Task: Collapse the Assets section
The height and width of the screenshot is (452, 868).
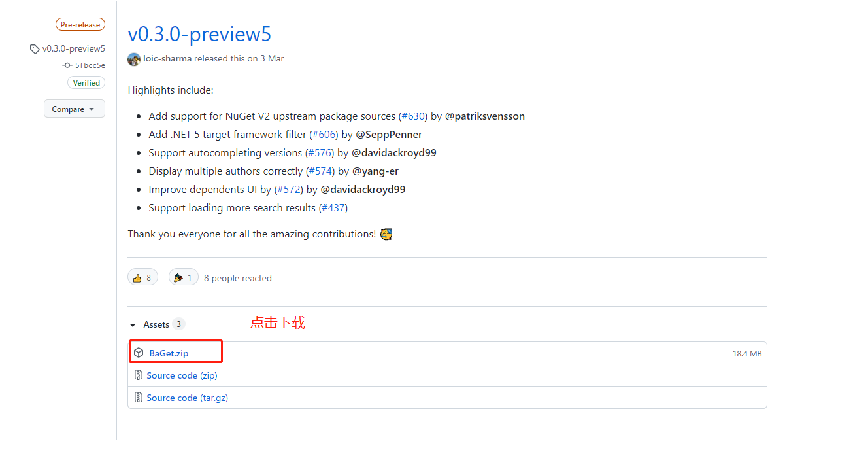Action: tap(133, 325)
